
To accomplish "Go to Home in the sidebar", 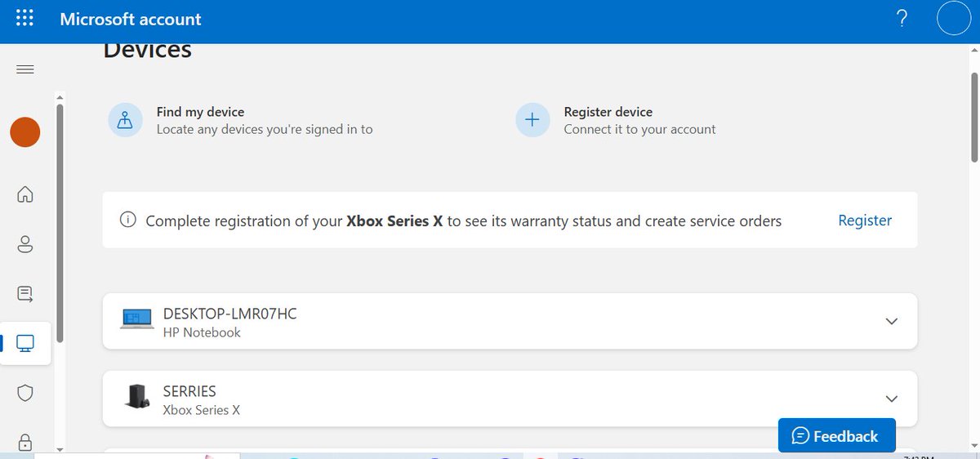I will [25, 194].
